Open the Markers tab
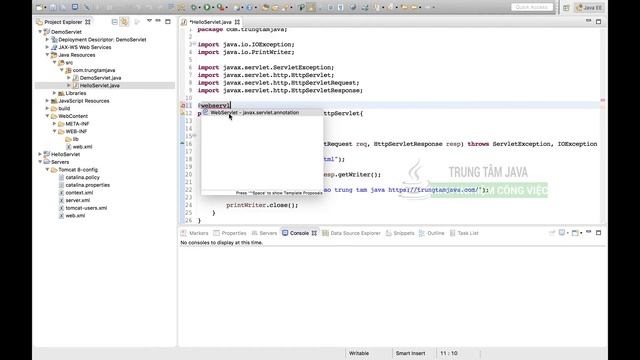 195,233
